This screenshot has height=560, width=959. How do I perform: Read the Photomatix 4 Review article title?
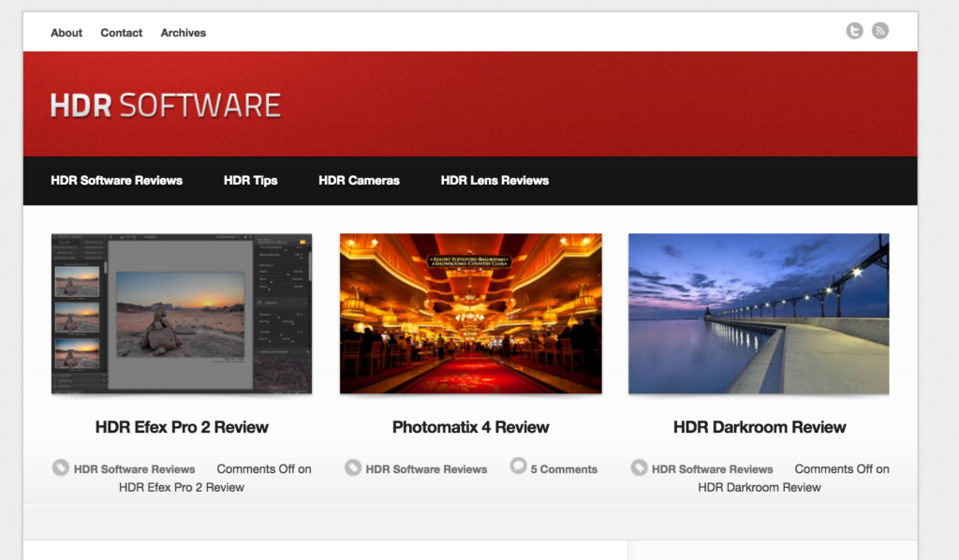pyautogui.click(x=470, y=427)
